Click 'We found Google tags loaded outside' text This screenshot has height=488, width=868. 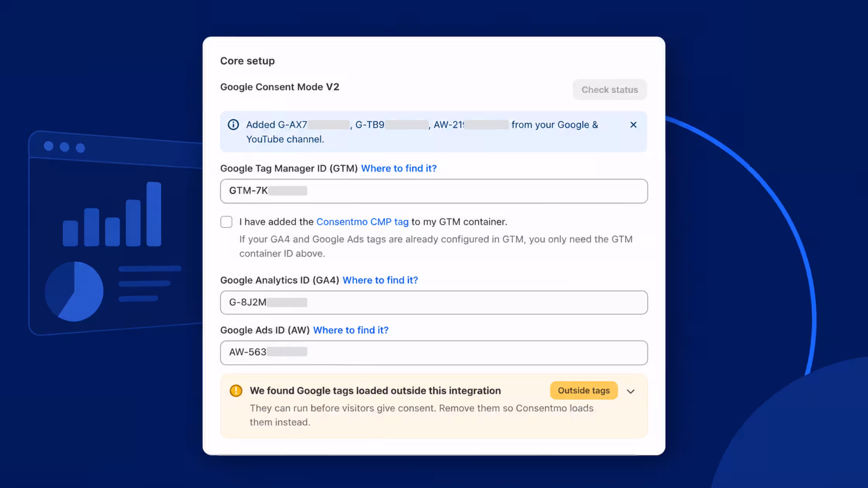coord(375,390)
